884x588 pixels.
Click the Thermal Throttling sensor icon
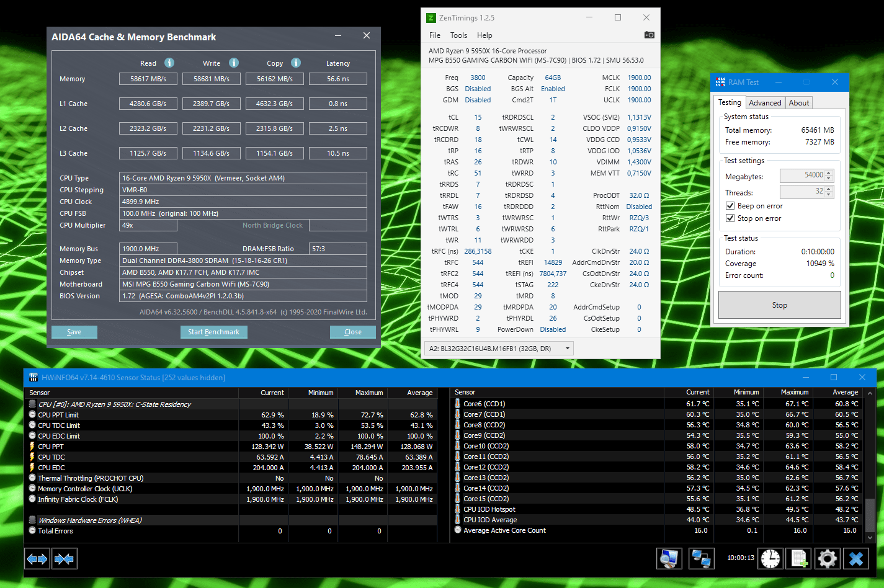coord(32,478)
